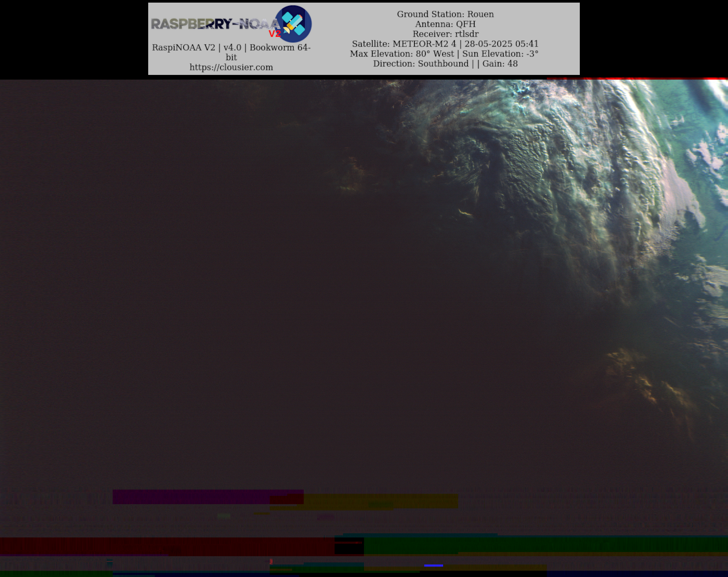Click the https://clousier.com text
The image size is (728, 577).
point(231,67)
